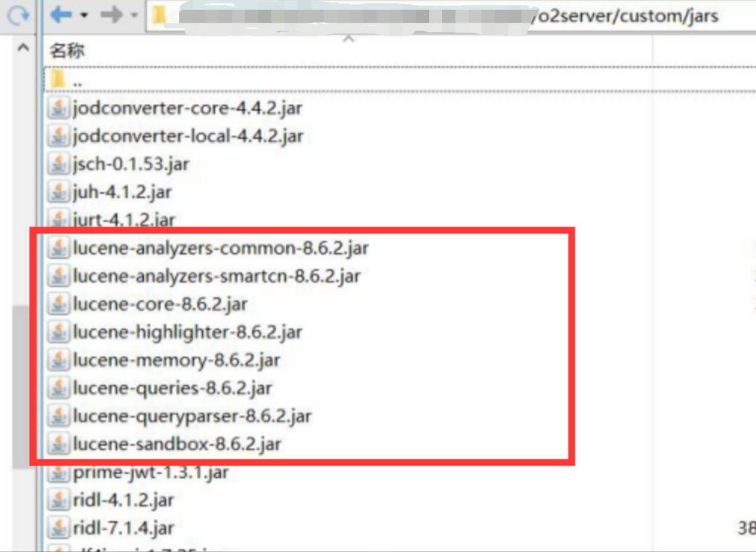
Task: Click the jar icon of lucene-memory-8.6.2.jar
Action: tap(58, 360)
